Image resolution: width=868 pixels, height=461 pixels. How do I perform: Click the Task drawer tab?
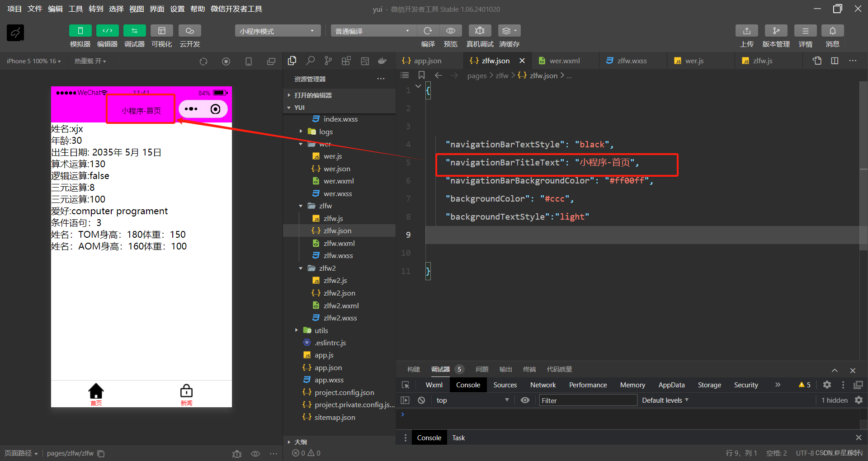[x=458, y=437]
